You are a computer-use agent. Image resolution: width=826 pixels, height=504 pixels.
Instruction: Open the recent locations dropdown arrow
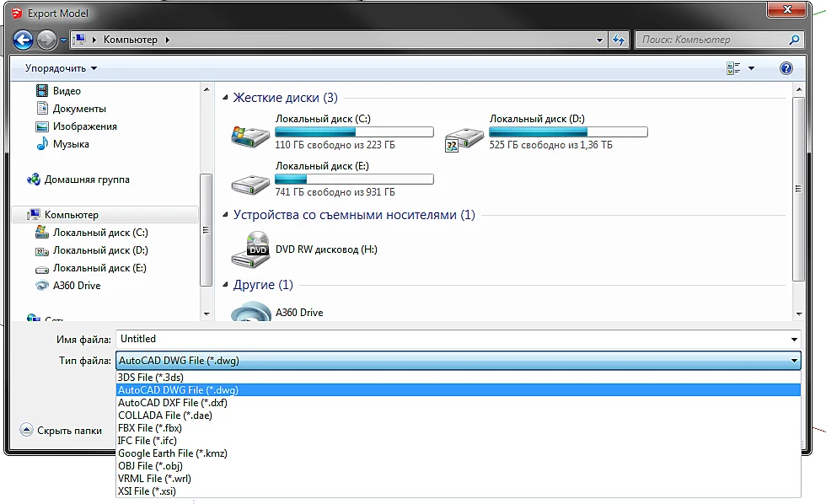click(63, 40)
